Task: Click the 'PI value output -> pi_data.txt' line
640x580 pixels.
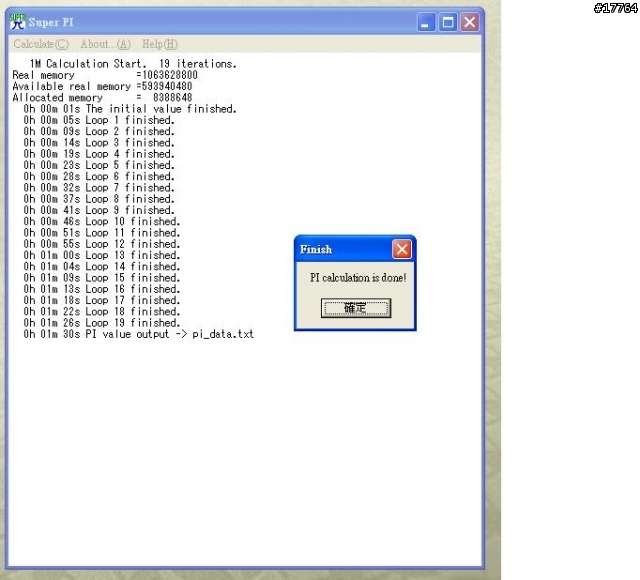Action: pyautogui.click(x=139, y=334)
